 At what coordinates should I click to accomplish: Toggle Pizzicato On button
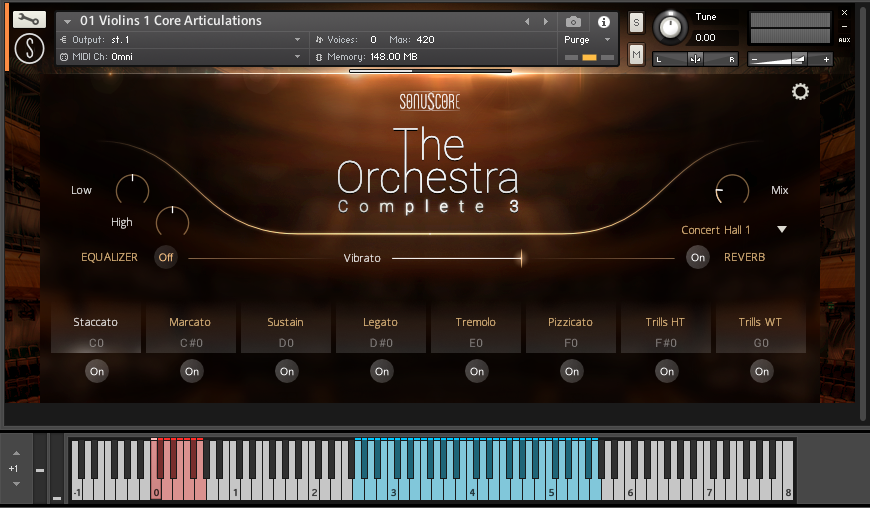click(x=571, y=372)
